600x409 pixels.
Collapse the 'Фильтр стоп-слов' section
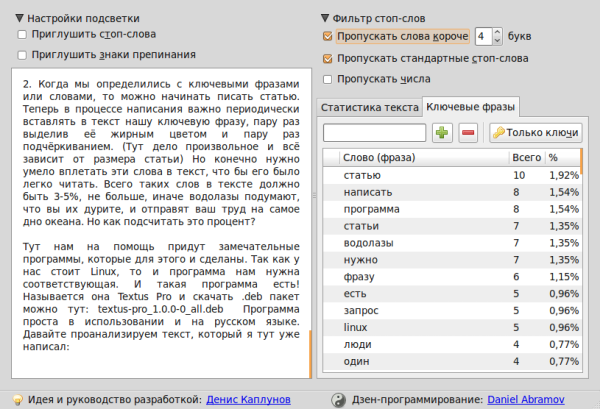[325, 18]
